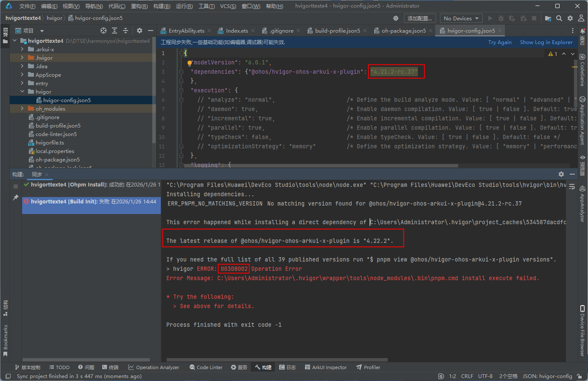The height and width of the screenshot is (381, 588).
Task: Click the Expand All icon in project panel
Action: 115,31
